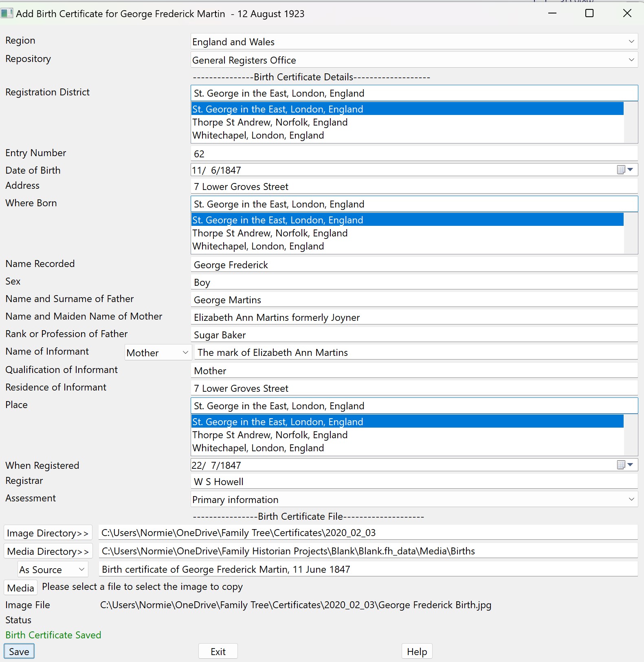Click into the Entry Number field
Image resolution: width=644 pixels, height=662 pixels.
[413, 154]
